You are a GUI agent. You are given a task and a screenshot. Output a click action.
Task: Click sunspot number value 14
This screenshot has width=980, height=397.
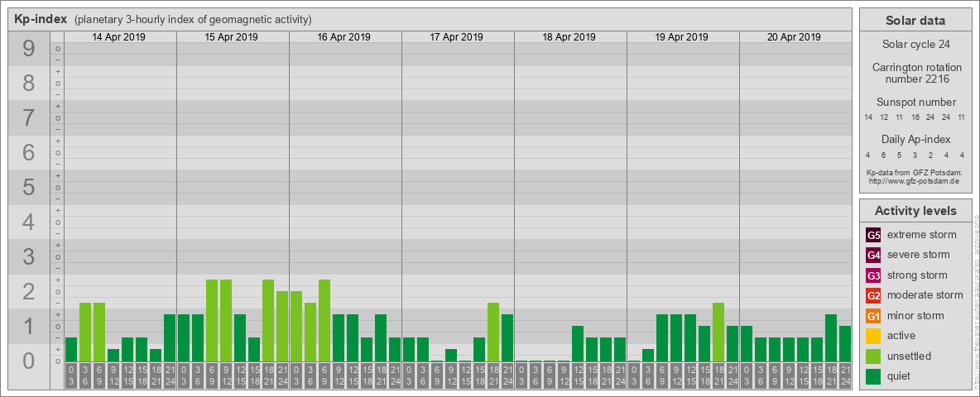868,117
